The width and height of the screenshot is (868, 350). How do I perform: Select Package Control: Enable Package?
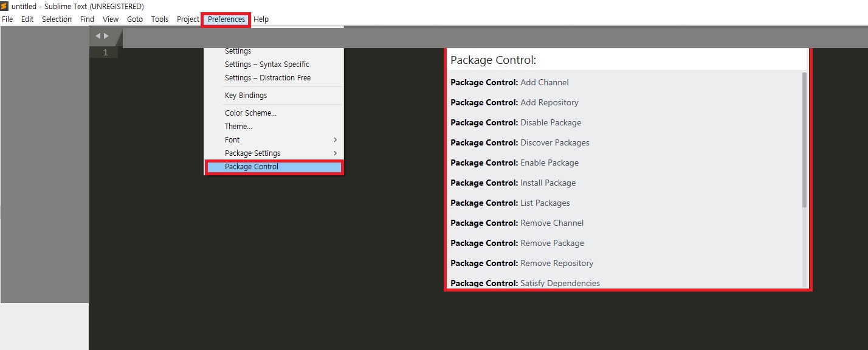(624, 163)
